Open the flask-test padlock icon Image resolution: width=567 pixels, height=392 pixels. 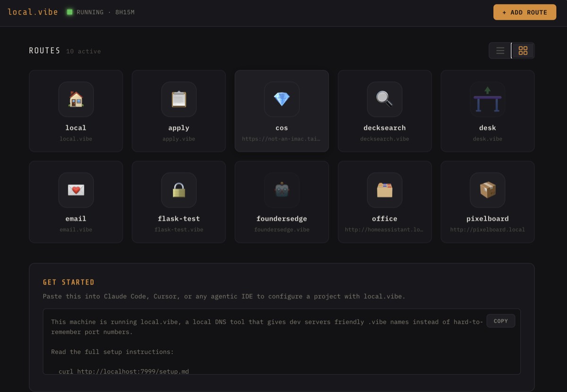[x=179, y=190]
